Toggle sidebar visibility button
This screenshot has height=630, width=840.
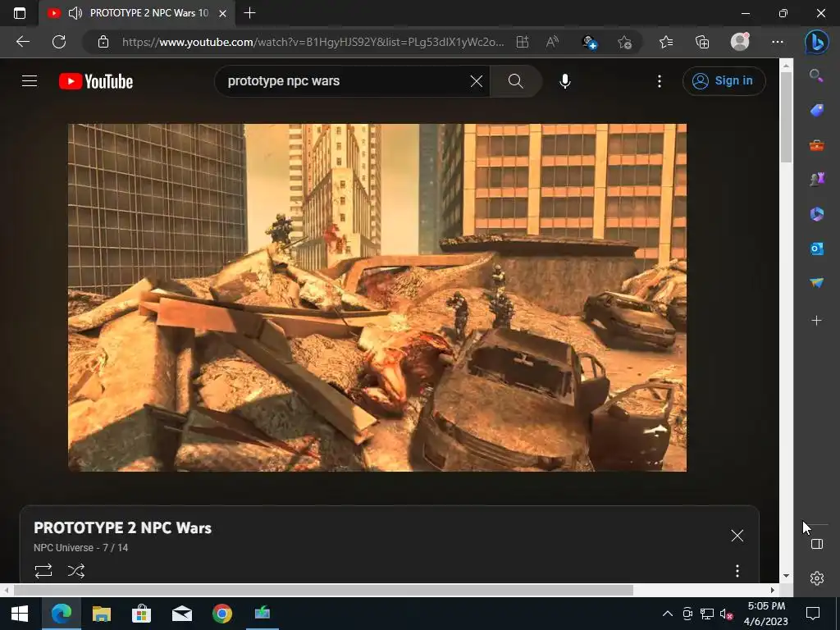point(816,544)
